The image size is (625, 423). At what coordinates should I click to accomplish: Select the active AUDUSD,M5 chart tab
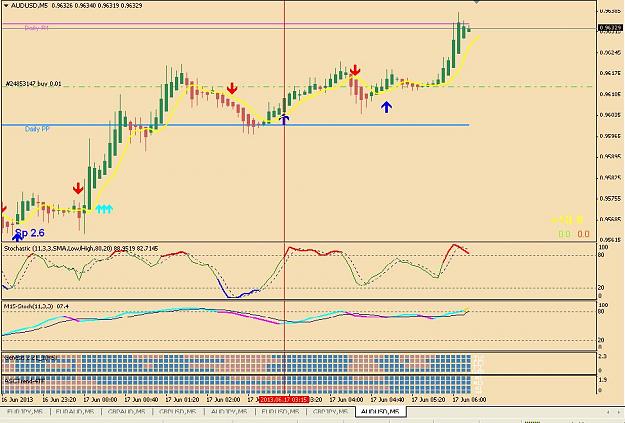[380, 411]
